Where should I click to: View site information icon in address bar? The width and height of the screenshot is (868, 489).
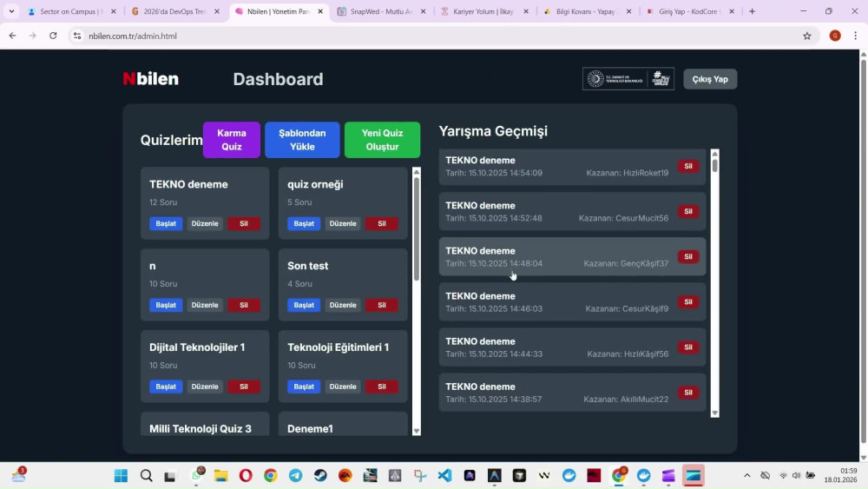click(x=77, y=36)
